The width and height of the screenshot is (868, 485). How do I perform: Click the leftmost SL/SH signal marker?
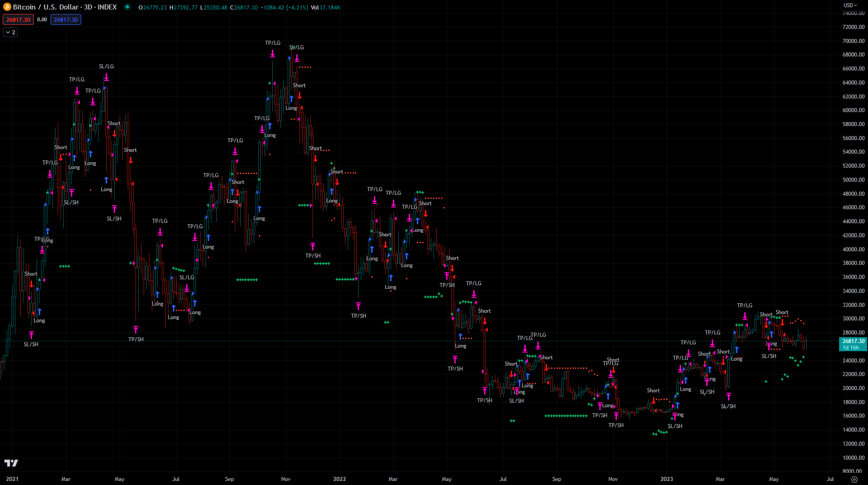click(x=31, y=344)
